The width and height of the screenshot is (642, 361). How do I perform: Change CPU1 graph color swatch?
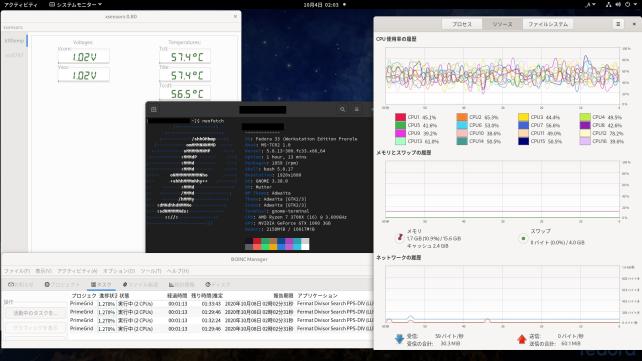(400, 117)
